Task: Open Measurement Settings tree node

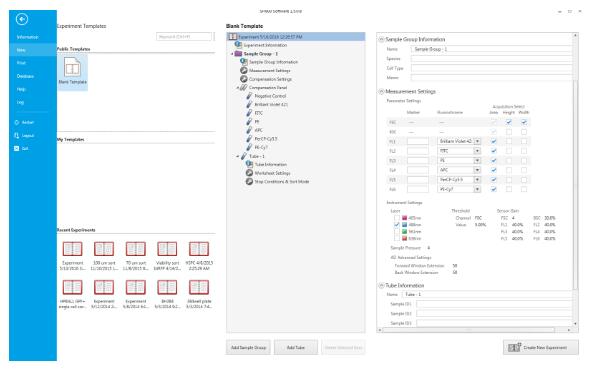Action: click(269, 71)
